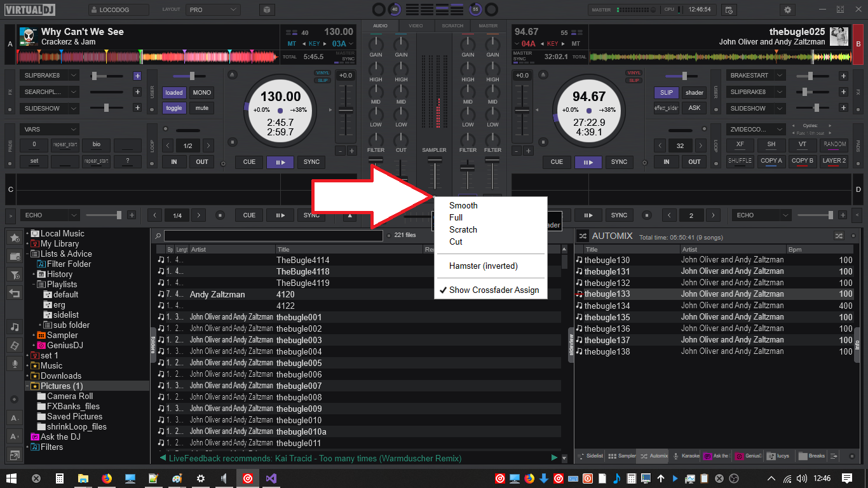Open Visual Studio from the taskbar
This screenshot has height=488, width=868.
click(271, 478)
